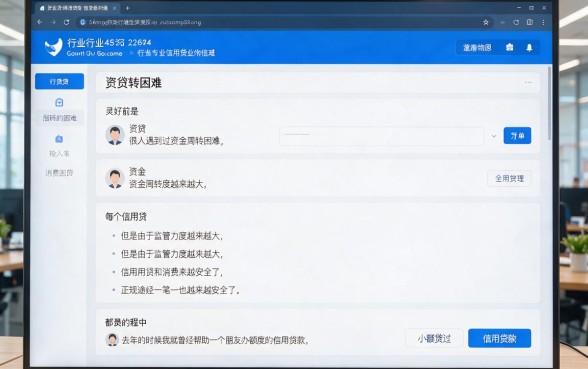
Task: Click the bag icon in the sidebar
Action: pyautogui.click(x=59, y=102)
